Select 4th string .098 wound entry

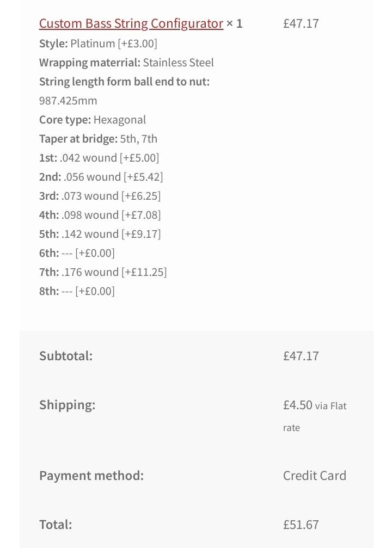(x=100, y=215)
